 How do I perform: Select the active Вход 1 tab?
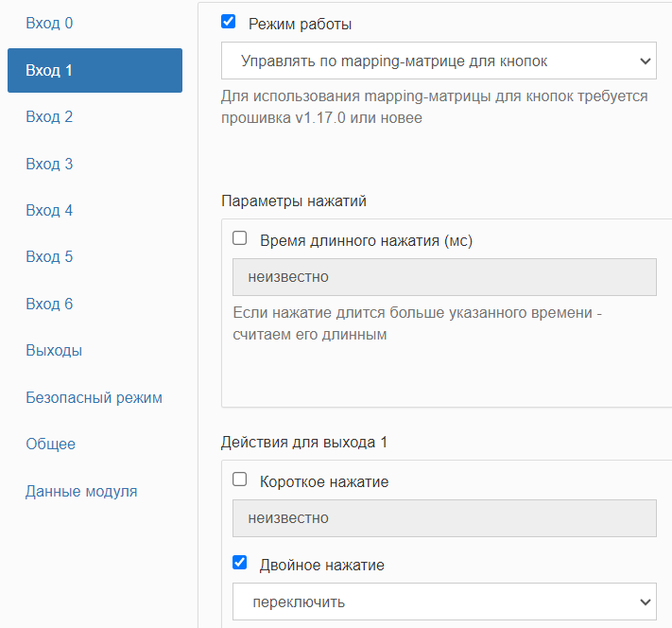pos(95,70)
